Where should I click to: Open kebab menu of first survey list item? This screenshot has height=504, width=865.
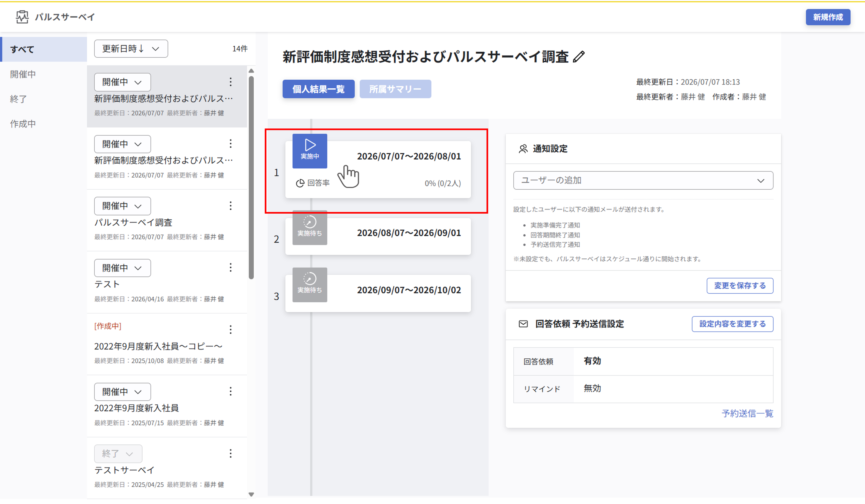tap(231, 82)
